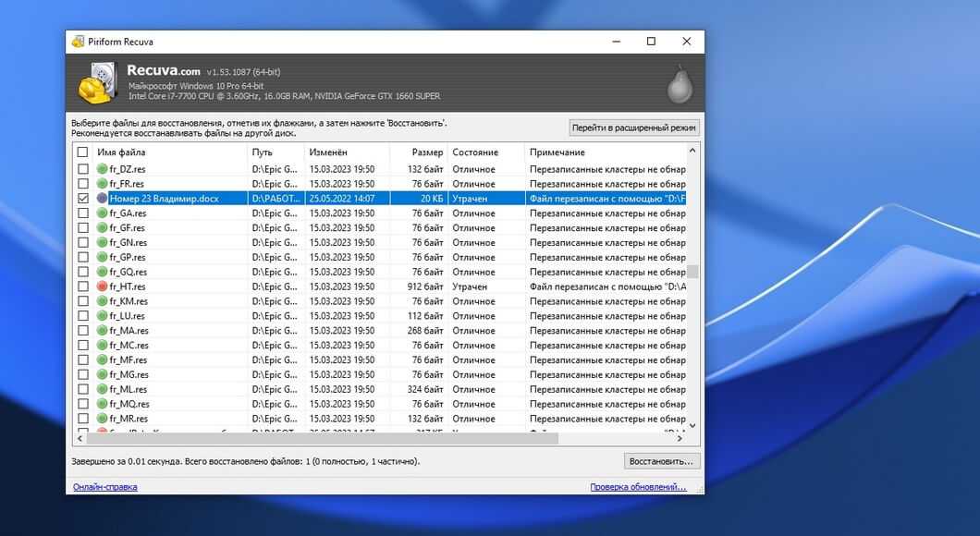Click the green status dot of fr_DZ.res
This screenshot has height=536, width=980.
point(103,169)
